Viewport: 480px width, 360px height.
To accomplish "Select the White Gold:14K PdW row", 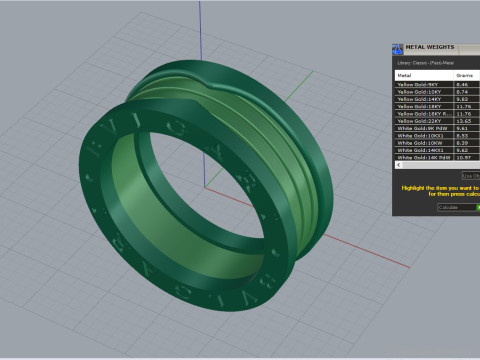I will pos(437,157).
